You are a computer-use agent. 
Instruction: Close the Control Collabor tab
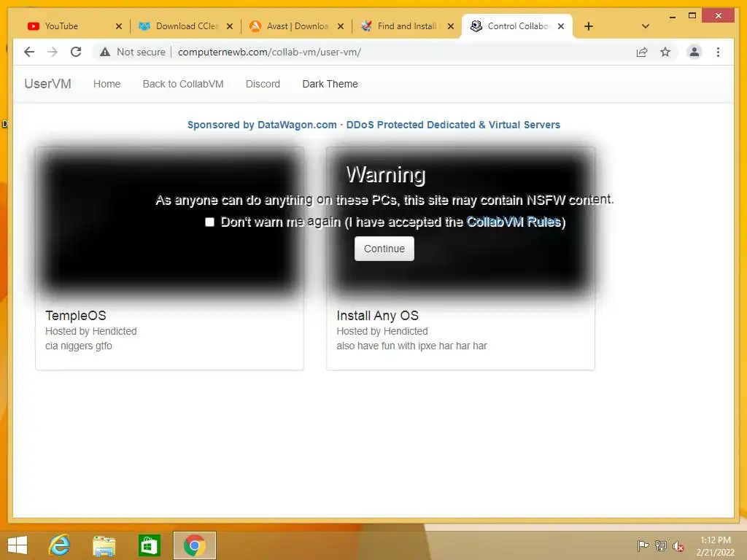(x=561, y=26)
